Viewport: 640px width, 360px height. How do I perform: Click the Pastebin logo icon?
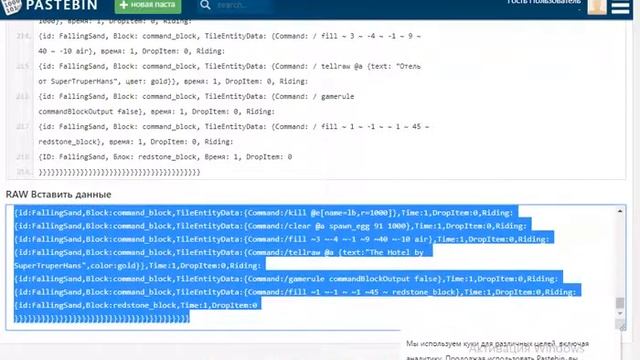10,6
